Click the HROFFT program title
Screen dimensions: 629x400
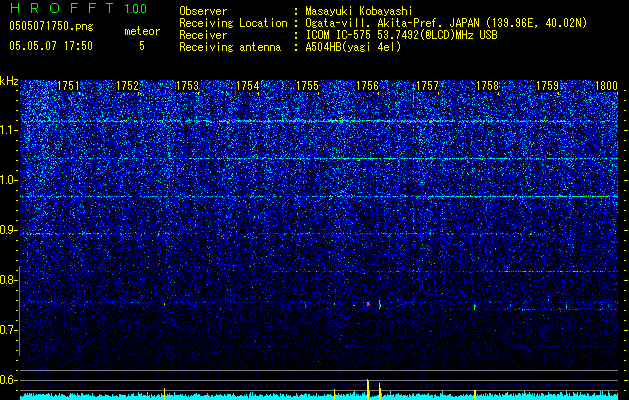[x=62, y=8]
